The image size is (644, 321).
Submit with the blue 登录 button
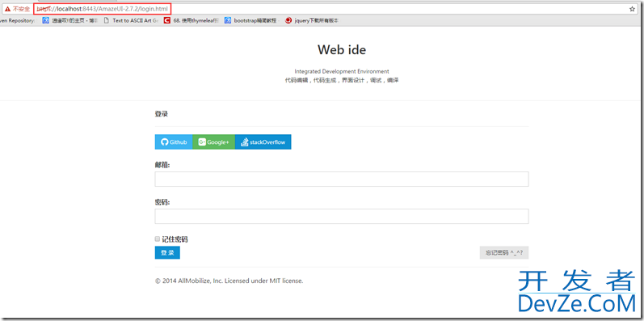(167, 253)
